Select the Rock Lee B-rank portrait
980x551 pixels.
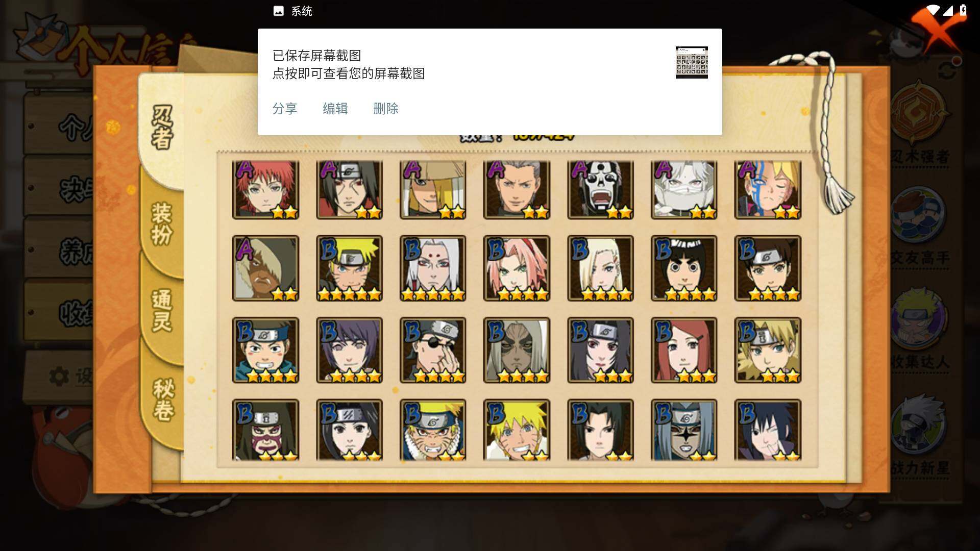tap(684, 268)
